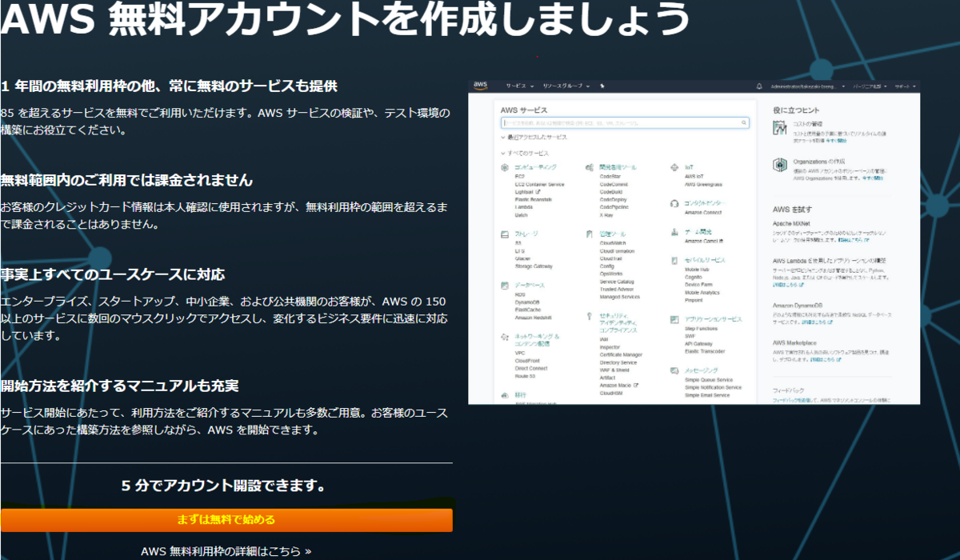Click the pin icon in the console header
Viewport: 960px width, 560px height.
point(602,86)
